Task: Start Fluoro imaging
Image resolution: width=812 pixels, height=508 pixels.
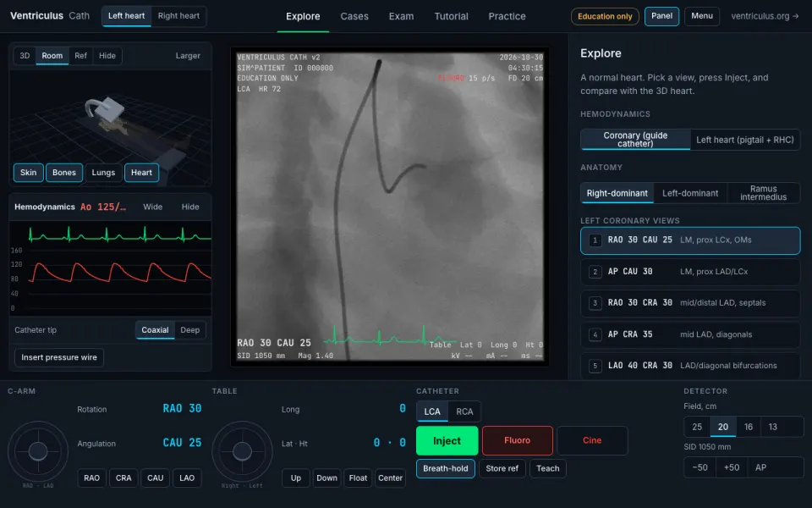Action: point(518,440)
